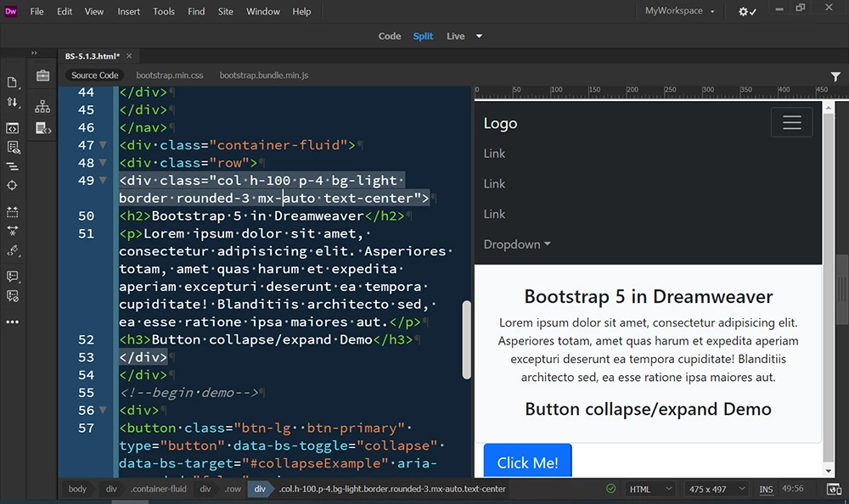Click the Apply Comment speech bubble icon
This screenshot has height=504, width=849.
[x=12, y=277]
